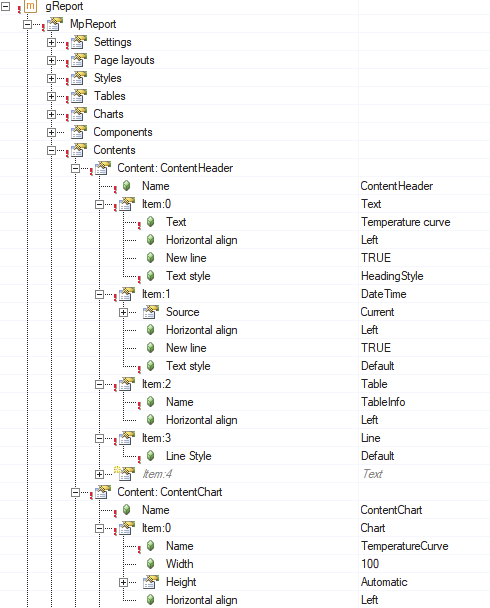
Task: Click the Source group icon
Action: pos(151,312)
